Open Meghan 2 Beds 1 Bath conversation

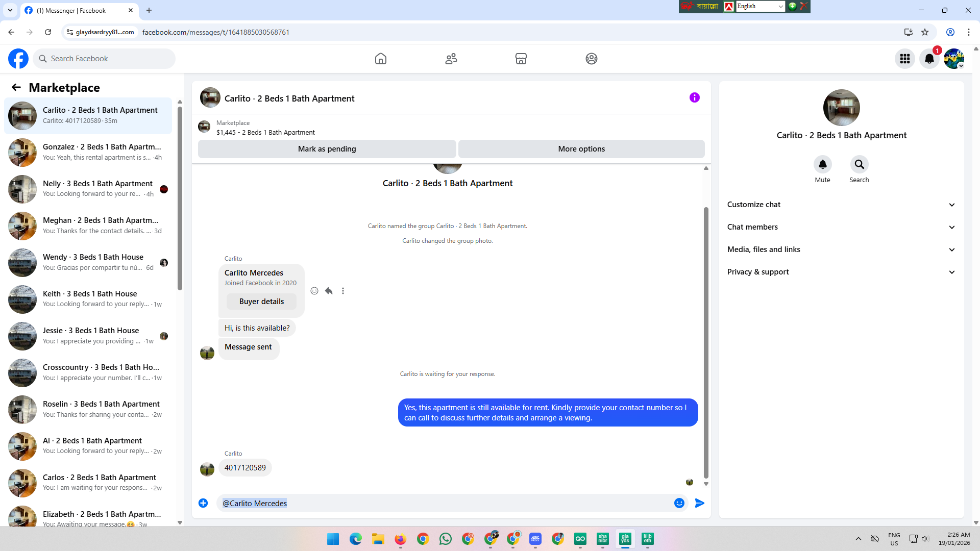pyautogui.click(x=88, y=226)
